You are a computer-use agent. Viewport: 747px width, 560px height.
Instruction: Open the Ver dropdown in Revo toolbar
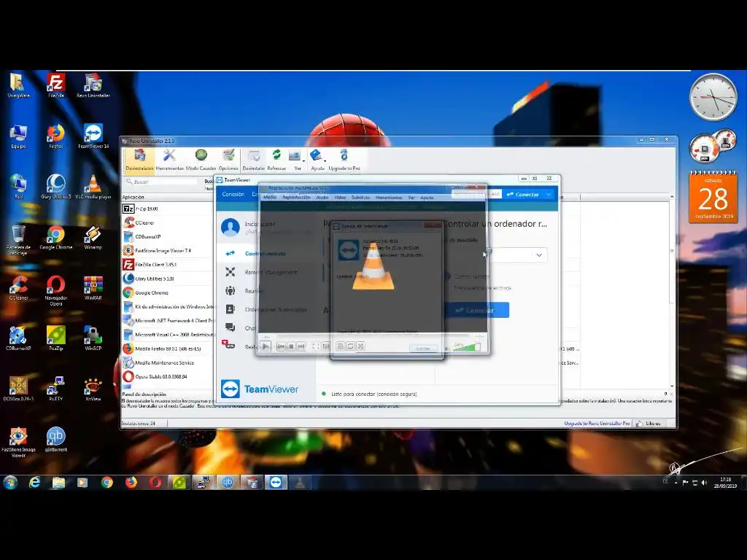(296, 160)
